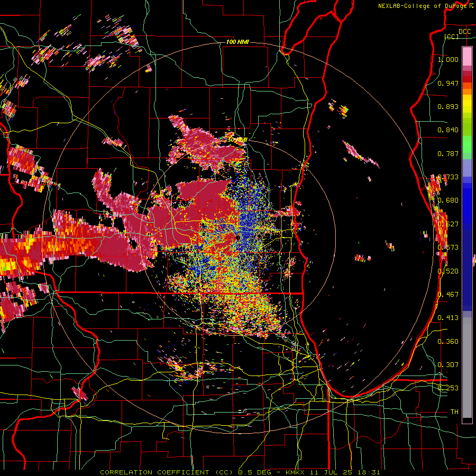This screenshot has width=476, height=476.
Task: Click the 0.947 legend value
Action: pyautogui.click(x=448, y=83)
